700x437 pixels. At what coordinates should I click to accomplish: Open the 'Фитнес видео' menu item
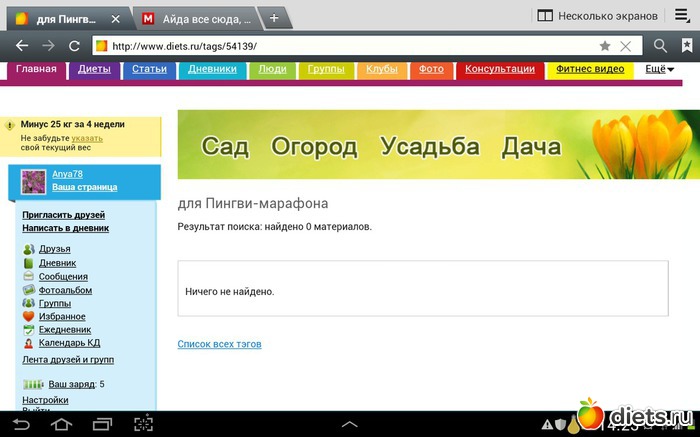point(589,69)
